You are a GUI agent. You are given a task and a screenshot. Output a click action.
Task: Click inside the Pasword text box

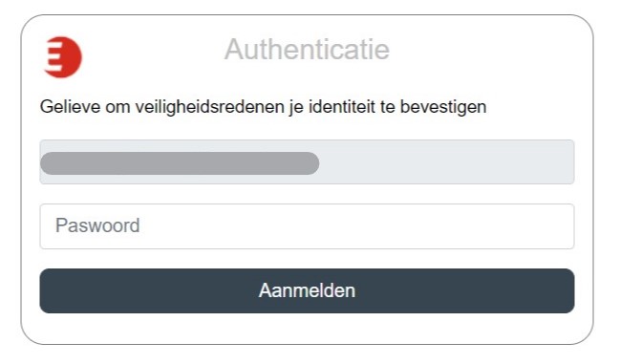(x=307, y=226)
